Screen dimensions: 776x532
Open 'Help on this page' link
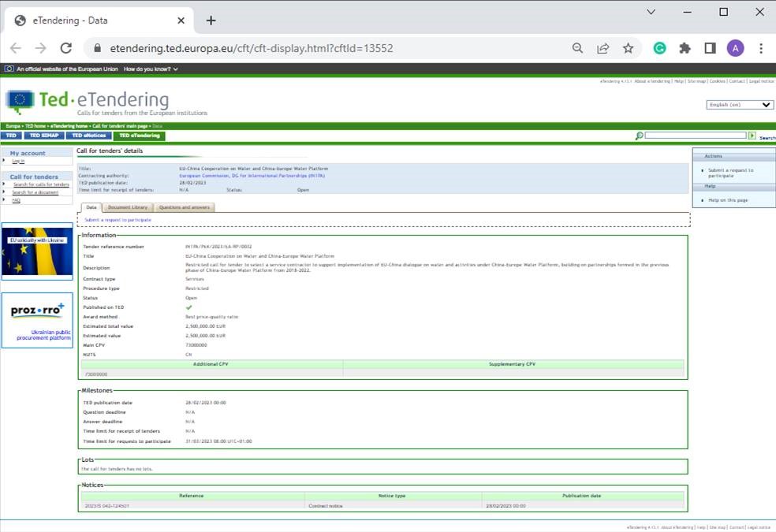coord(728,200)
